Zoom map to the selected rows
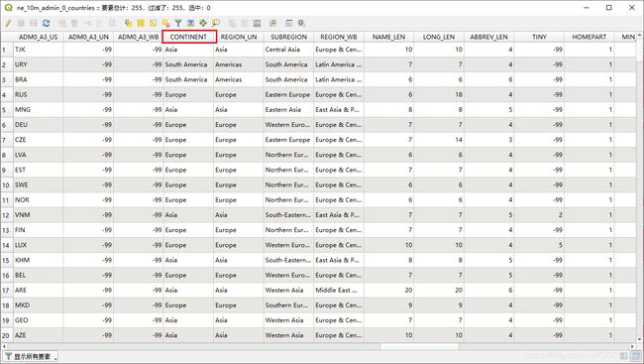The image size is (644, 364). point(216,24)
